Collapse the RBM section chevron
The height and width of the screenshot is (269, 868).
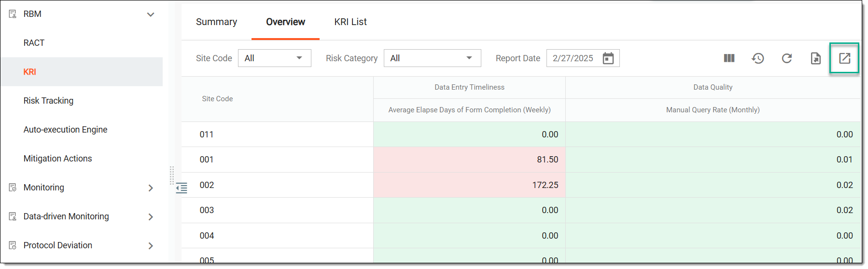151,14
